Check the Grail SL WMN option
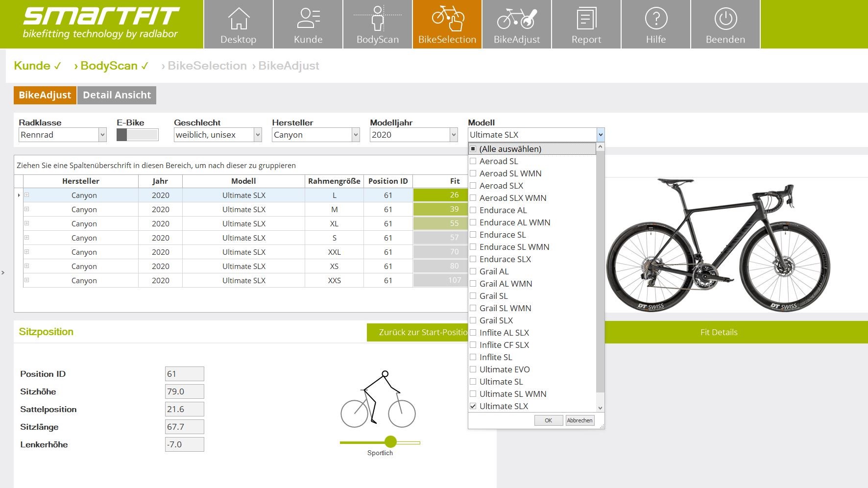The height and width of the screenshot is (488, 868). tap(473, 308)
